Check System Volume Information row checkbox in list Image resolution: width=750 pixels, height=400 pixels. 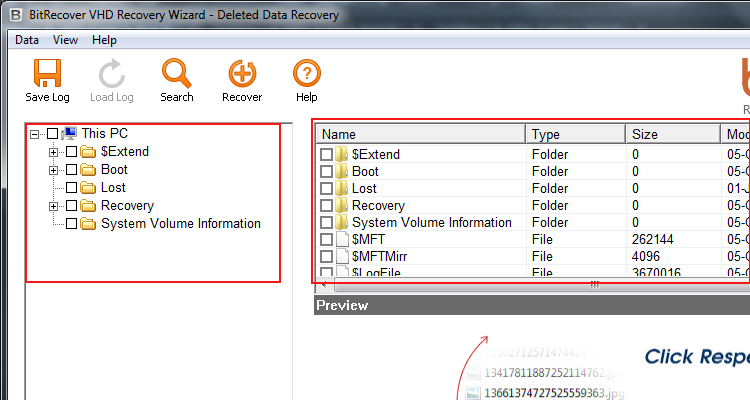point(326,222)
